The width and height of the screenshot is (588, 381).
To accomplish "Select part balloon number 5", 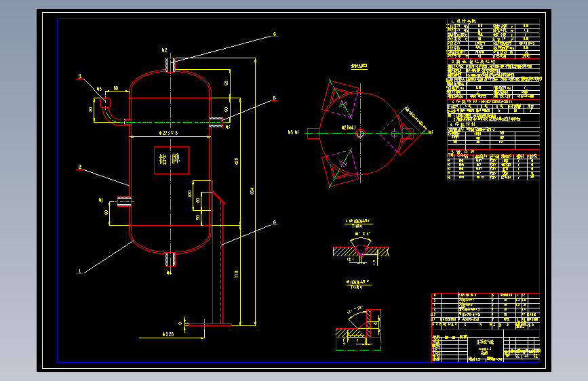I will pyautogui.click(x=275, y=98).
